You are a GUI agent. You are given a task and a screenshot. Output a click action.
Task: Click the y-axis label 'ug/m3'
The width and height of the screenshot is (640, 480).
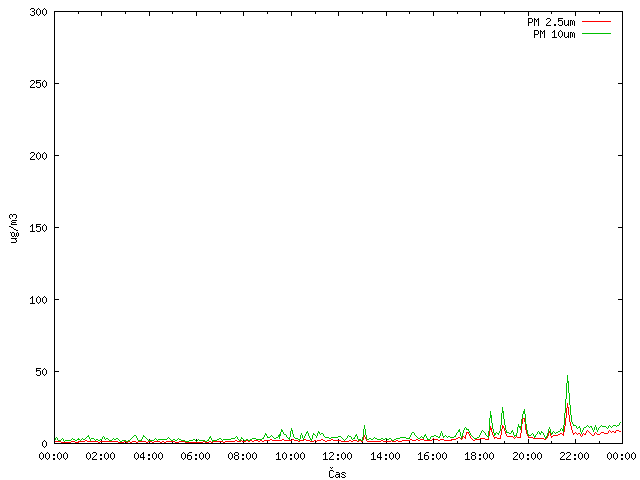click(14, 228)
